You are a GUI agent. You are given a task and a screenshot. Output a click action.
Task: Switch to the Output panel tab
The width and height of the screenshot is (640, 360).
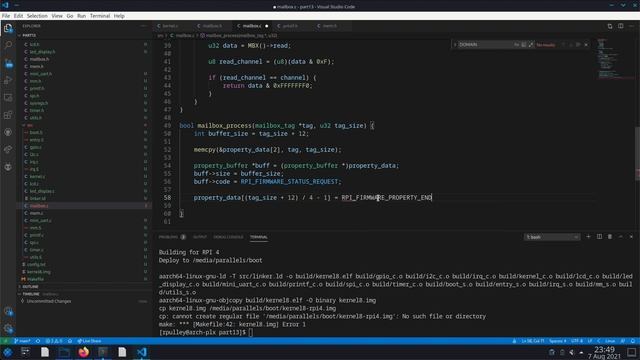(x=200, y=237)
